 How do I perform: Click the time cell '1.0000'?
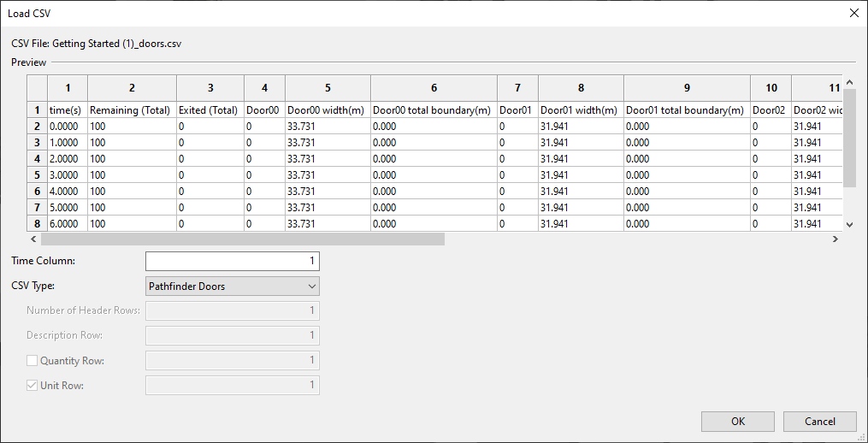pos(68,143)
